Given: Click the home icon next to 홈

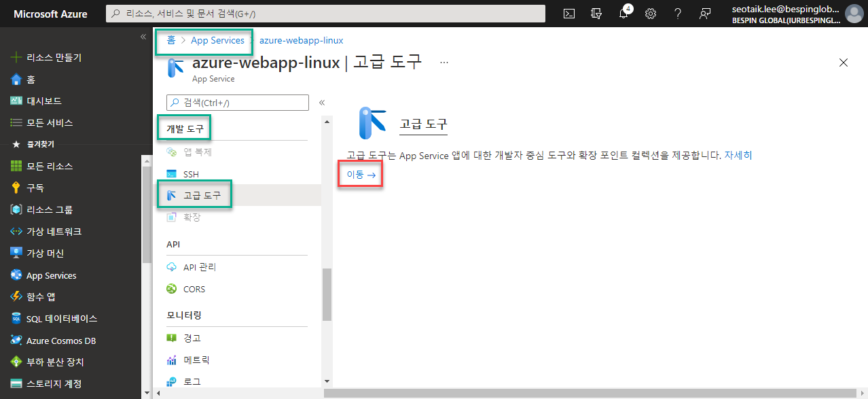Looking at the screenshot, I should (17, 80).
